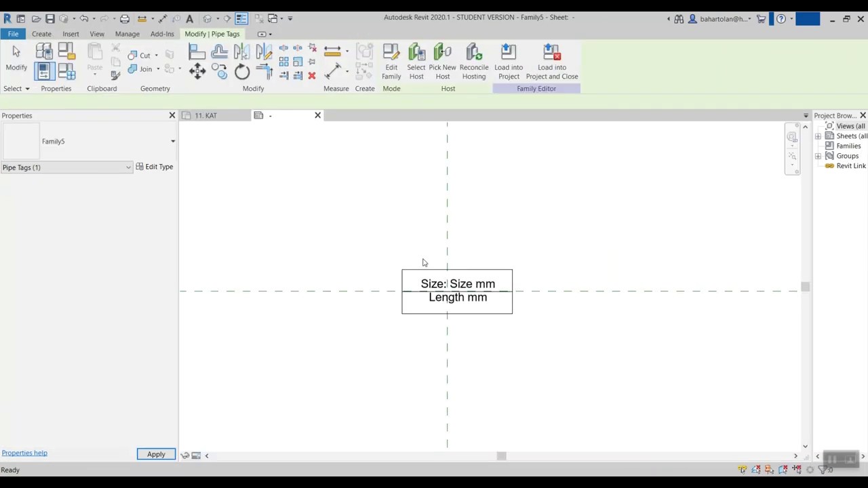Close the Project Browser panel
The width and height of the screenshot is (868, 488).
click(863, 115)
